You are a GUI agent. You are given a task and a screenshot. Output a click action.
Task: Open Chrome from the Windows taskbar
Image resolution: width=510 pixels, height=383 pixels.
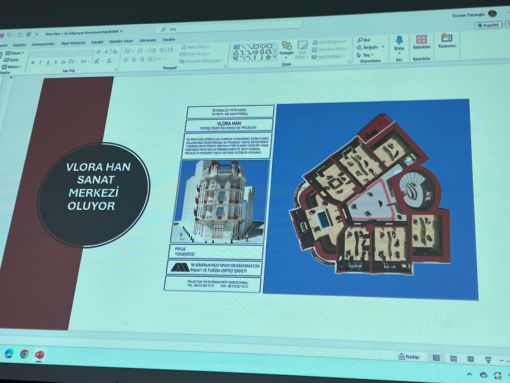24,354
